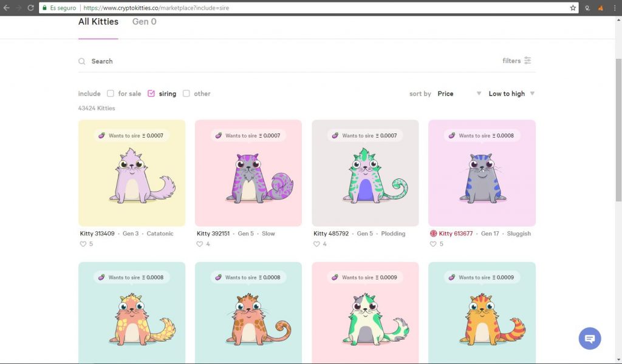Open the Low to high order dropdown
The image size is (622, 364).
511,93
